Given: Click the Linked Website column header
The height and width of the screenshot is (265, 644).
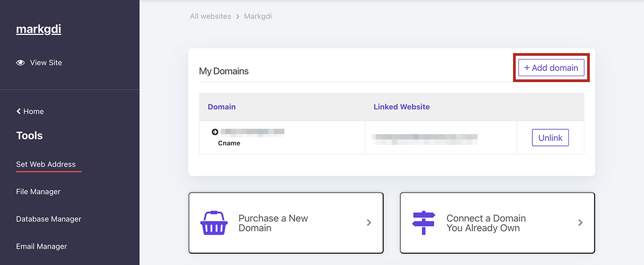Looking at the screenshot, I should coord(401,107).
